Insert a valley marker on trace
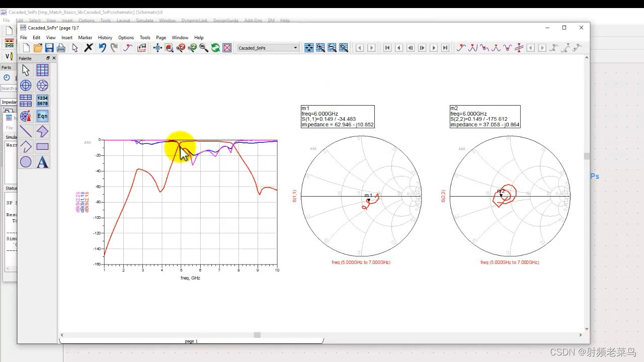 click(x=484, y=48)
